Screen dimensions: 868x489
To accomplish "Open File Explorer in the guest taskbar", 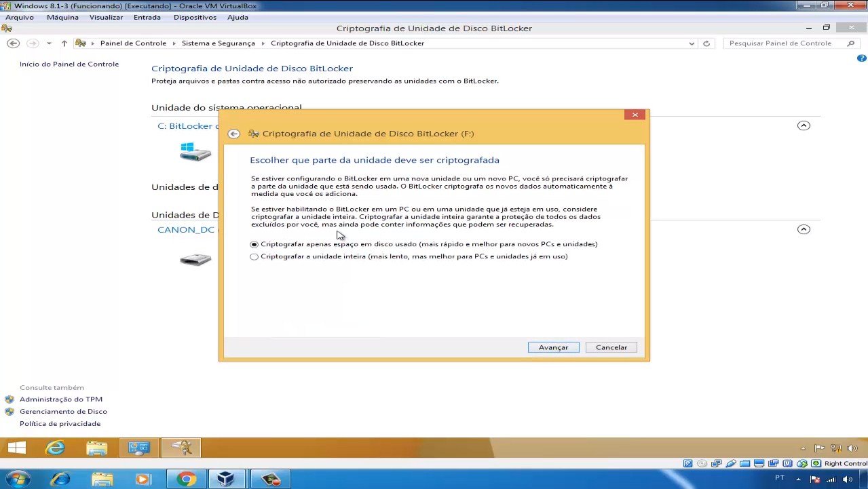I will 97,448.
